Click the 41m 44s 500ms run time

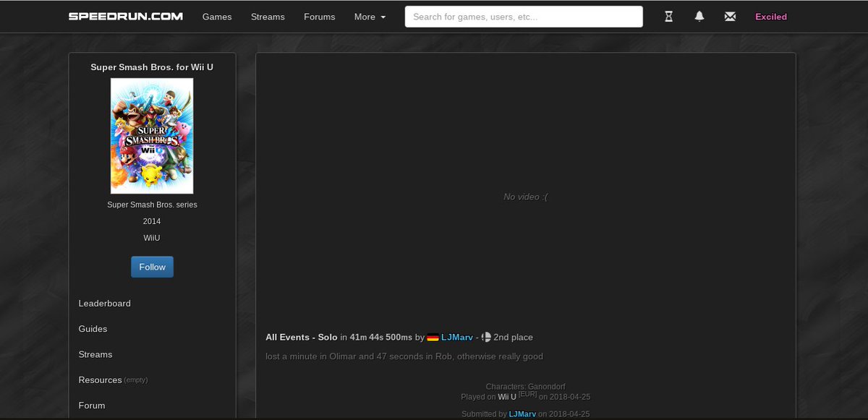click(381, 338)
